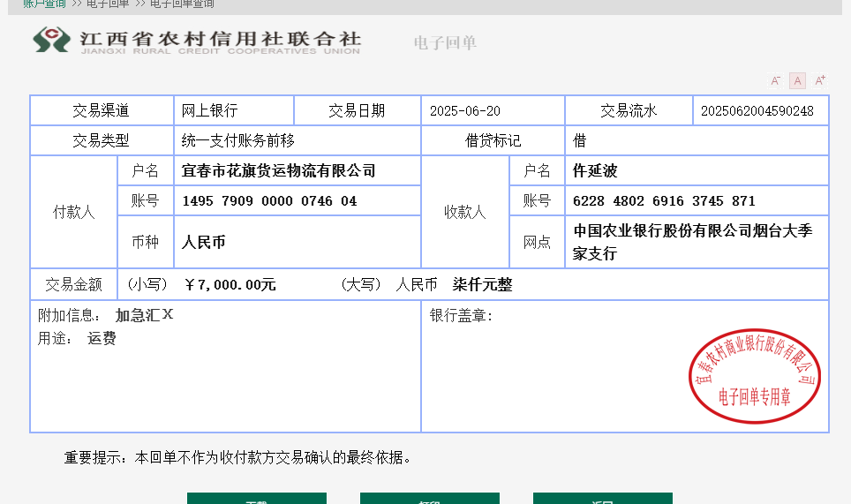The image size is (851, 504).
Task: Click the red 电子回单专用章 bank stamp
Action: (x=755, y=376)
